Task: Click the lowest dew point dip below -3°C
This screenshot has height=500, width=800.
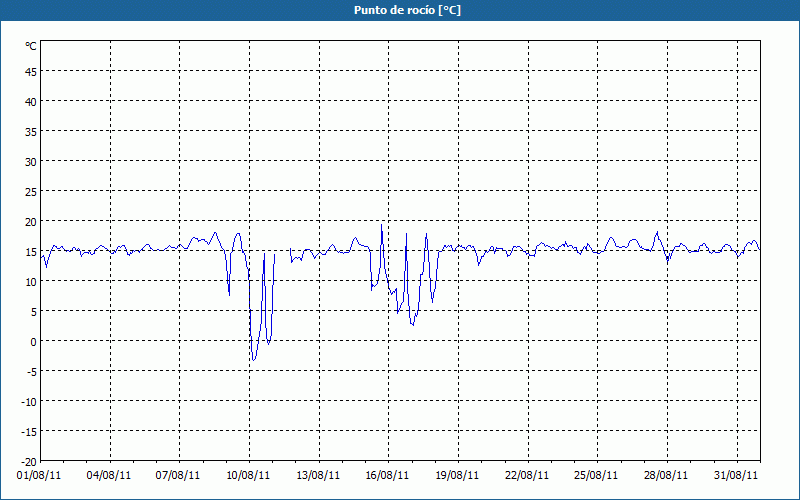Action: click(x=253, y=360)
